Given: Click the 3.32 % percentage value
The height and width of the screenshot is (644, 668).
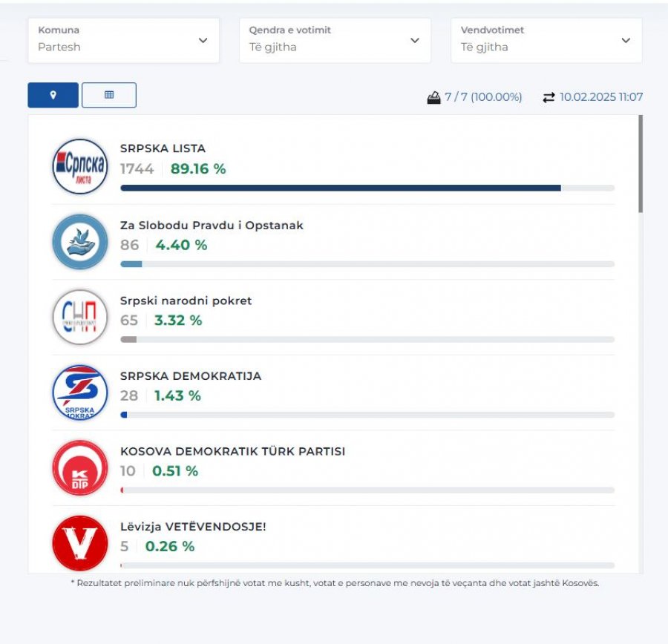Looking at the screenshot, I should coord(178,321).
